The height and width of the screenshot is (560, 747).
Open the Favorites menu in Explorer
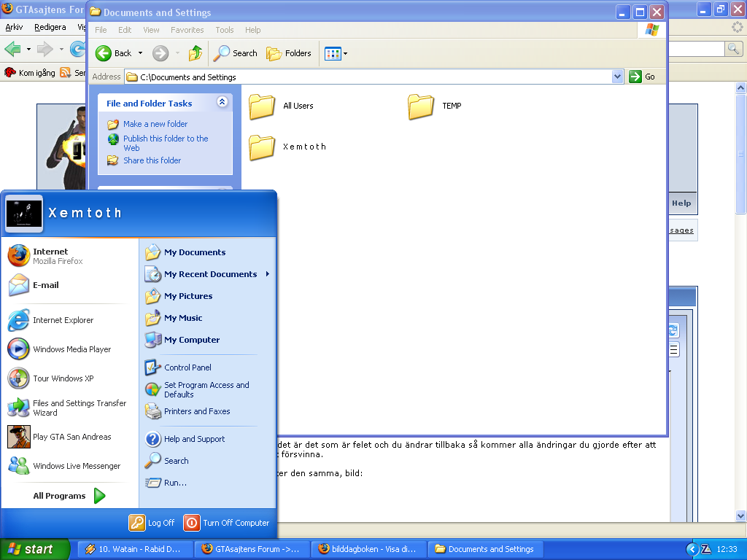(x=187, y=30)
